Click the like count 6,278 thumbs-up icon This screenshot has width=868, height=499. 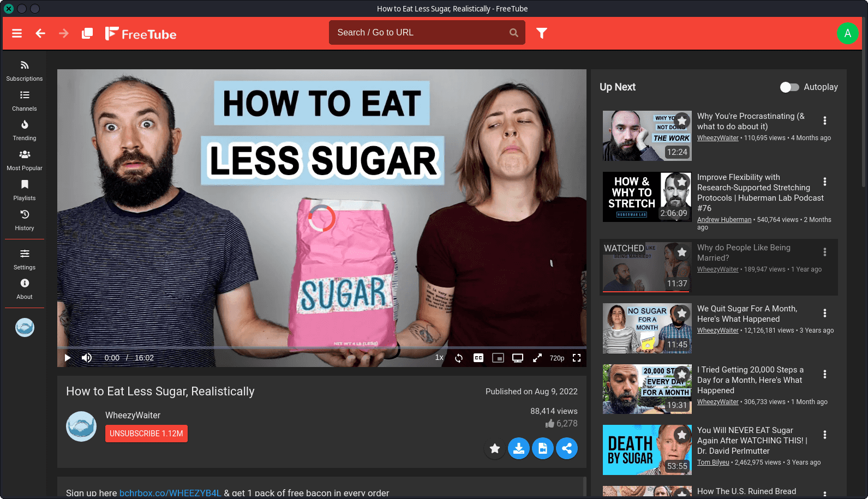(550, 424)
